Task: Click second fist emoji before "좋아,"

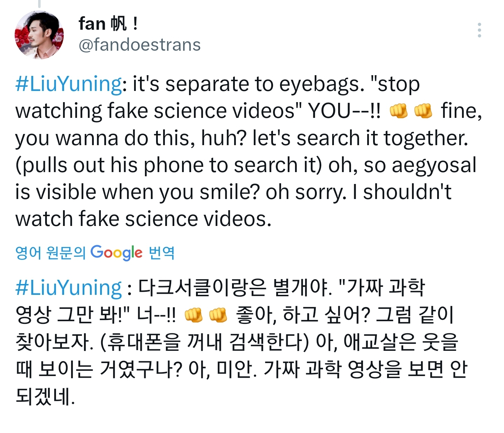Action: point(218,315)
